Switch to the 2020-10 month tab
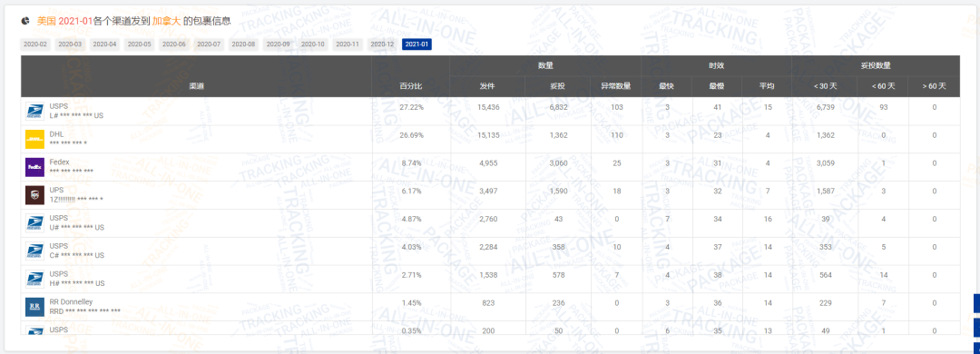Image resolution: width=980 pixels, height=354 pixels. (x=312, y=44)
